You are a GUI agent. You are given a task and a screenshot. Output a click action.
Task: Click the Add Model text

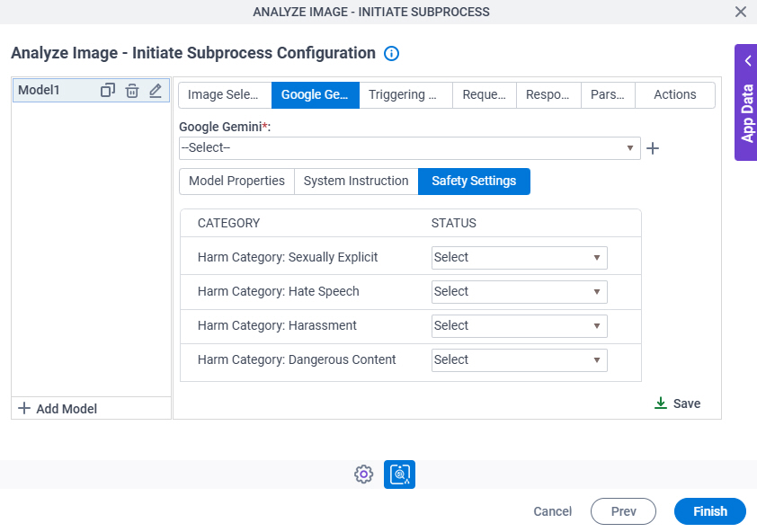[67, 409]
